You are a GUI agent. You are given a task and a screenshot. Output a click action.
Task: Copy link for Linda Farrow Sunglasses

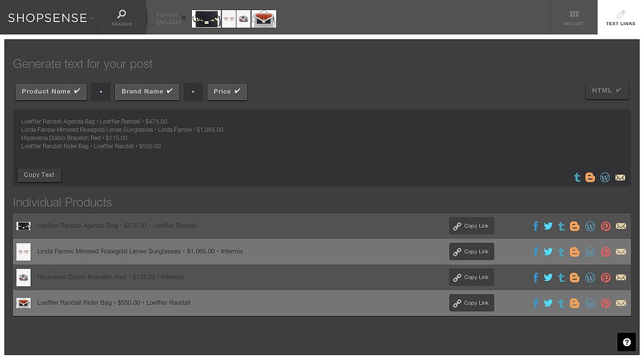click(472, 251)
